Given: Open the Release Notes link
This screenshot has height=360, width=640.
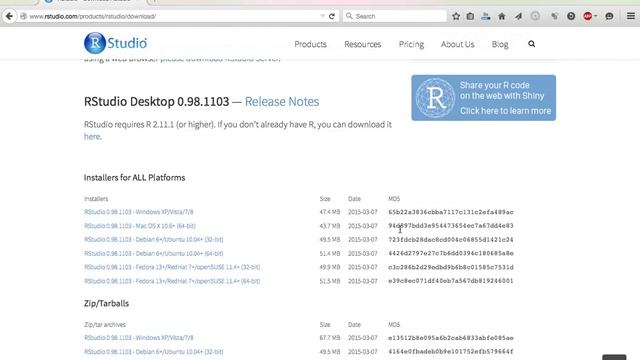Looking at the screenshot, I should point(282,101).
